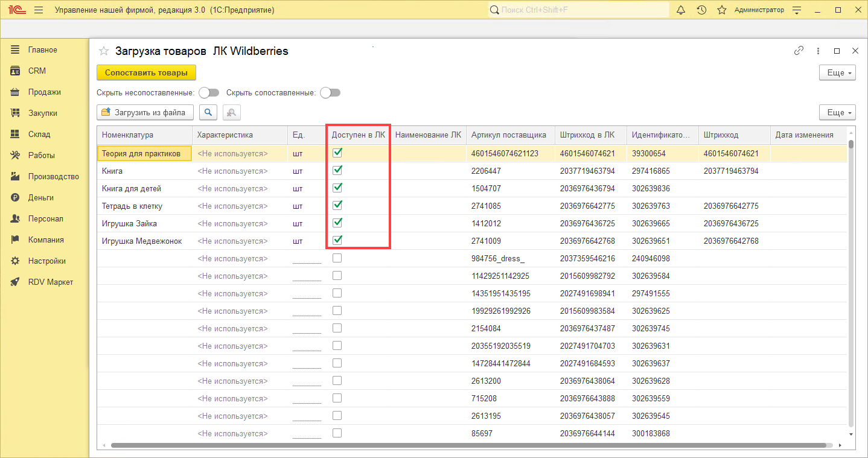Click the notifications bell icon
This screenshot has width=868, height=458.
point(681,10)
